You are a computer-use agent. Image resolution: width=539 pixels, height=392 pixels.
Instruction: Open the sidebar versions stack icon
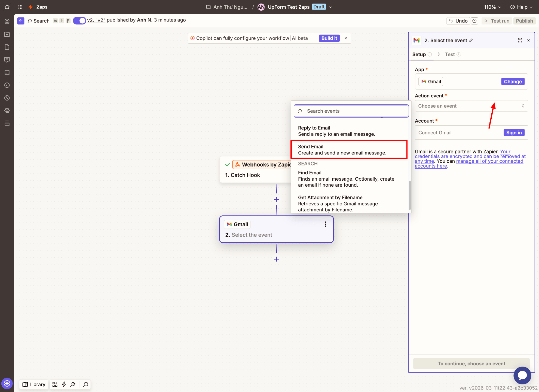click(x=7, y=124)
